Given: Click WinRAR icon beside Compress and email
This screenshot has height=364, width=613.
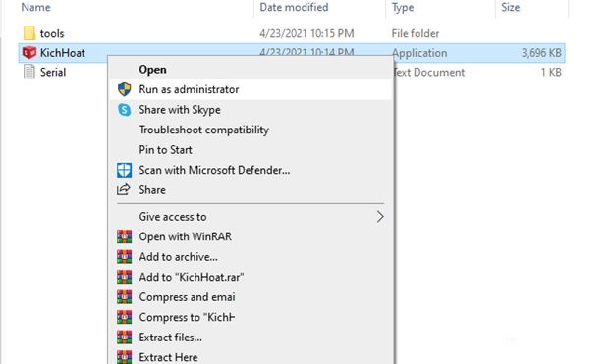Looking at the screenshot, I should click(x=125, y=297).
